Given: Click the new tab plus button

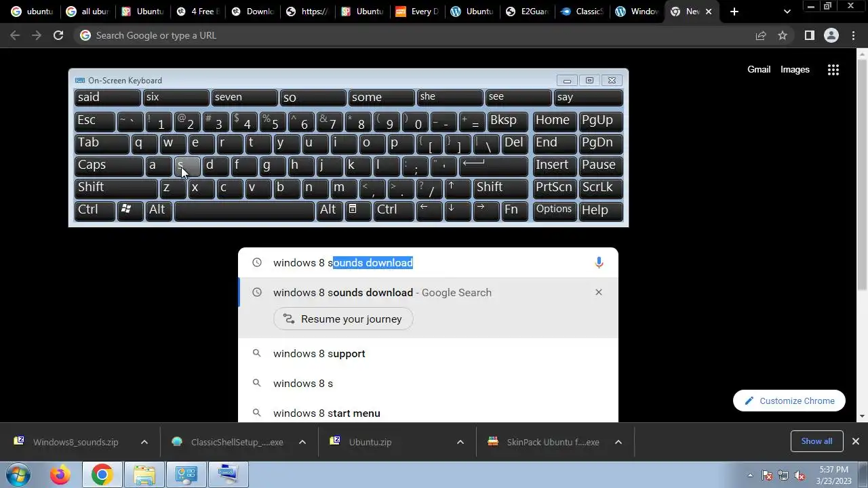Looking at the screenshot, I should click(x=734, y=12).
